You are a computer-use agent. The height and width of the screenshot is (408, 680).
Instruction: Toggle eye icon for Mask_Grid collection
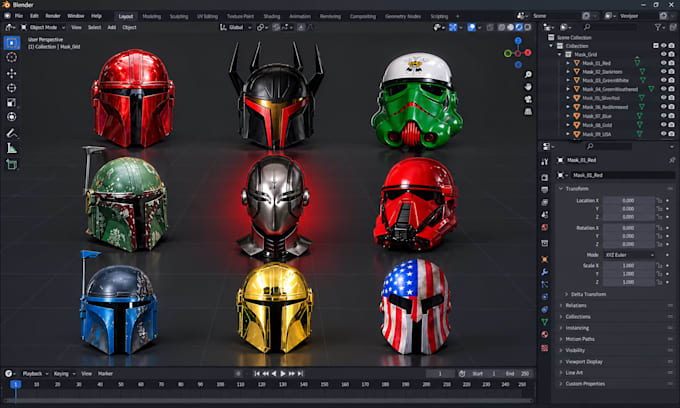tap(664, 54)
